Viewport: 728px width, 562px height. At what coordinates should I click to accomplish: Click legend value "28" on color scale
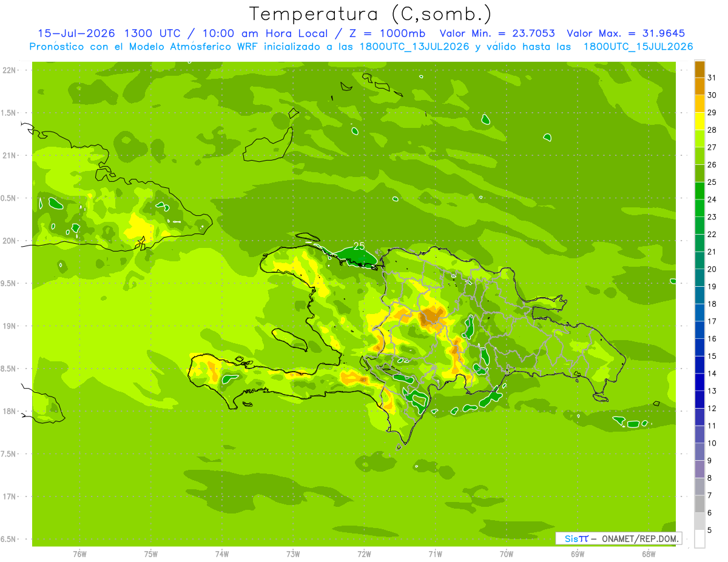[712, 130]
